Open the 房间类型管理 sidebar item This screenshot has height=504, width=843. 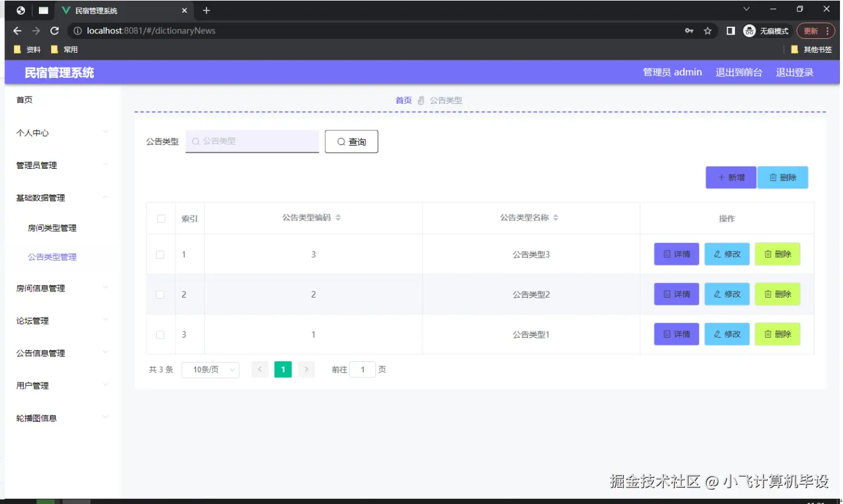click(x=52, y=228)
